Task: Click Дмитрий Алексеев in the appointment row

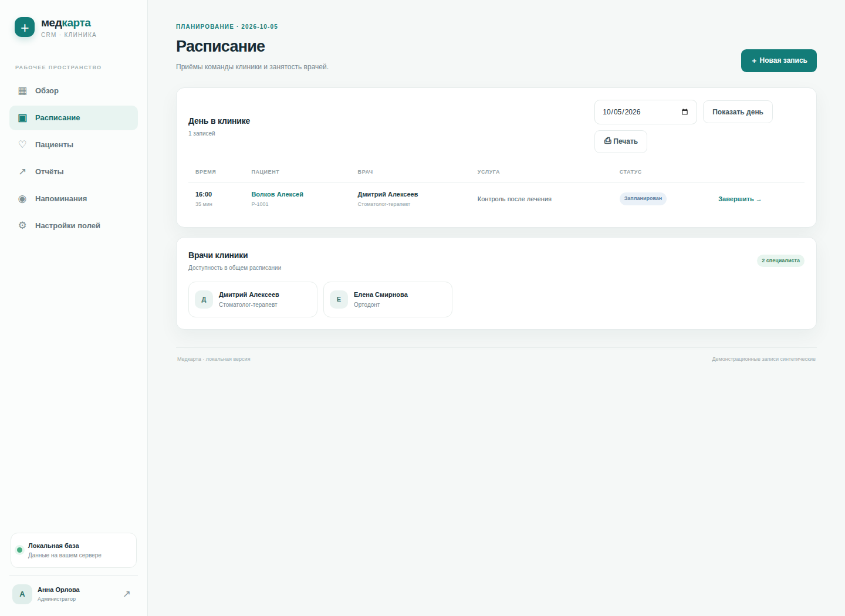Action: point(388,195)
